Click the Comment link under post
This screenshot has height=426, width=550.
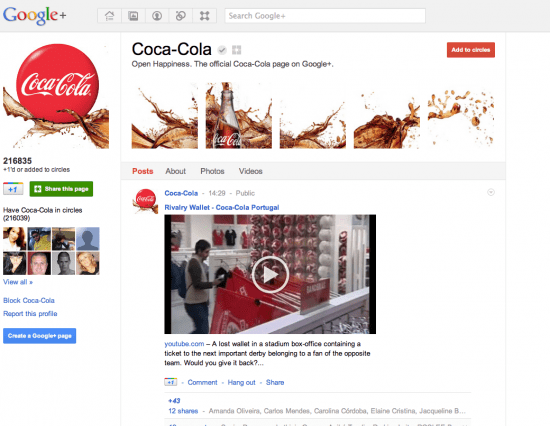point(202,382)
